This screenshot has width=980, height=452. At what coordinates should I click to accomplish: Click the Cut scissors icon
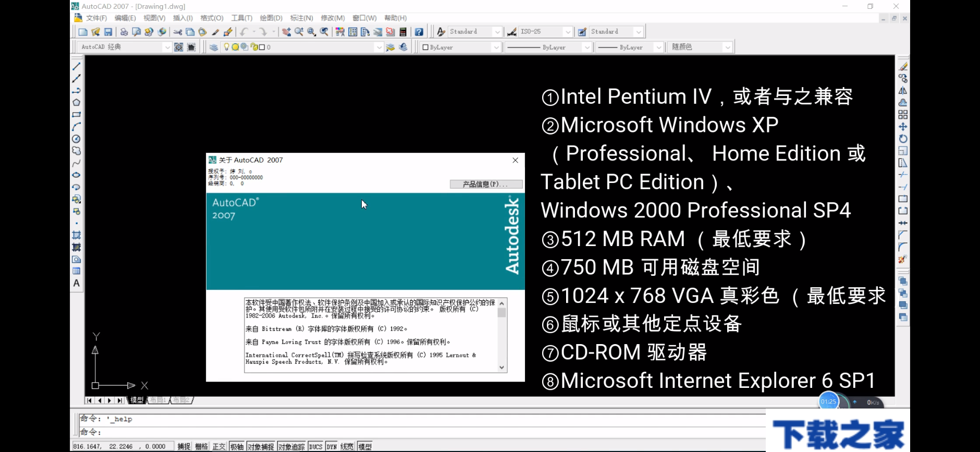coord(178,32)
